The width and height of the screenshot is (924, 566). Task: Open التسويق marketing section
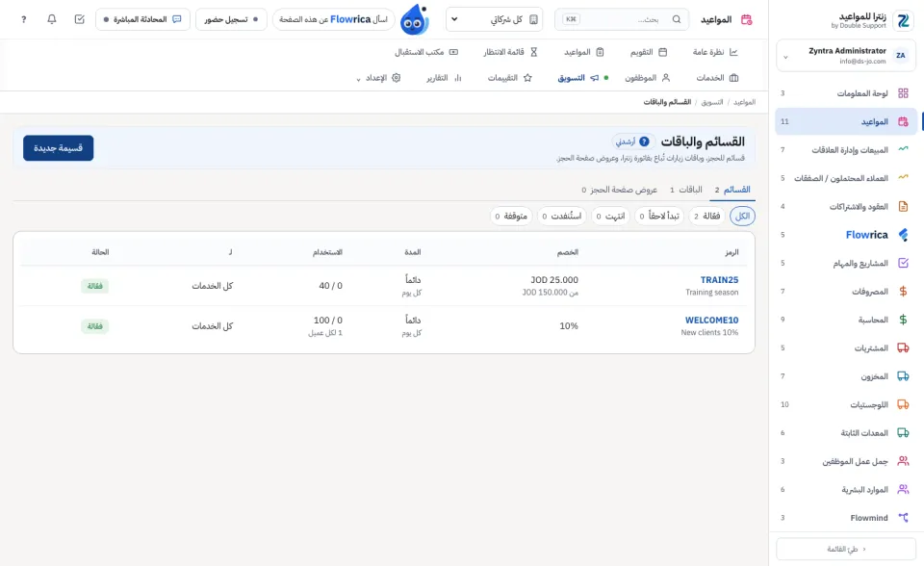point(577,78)
